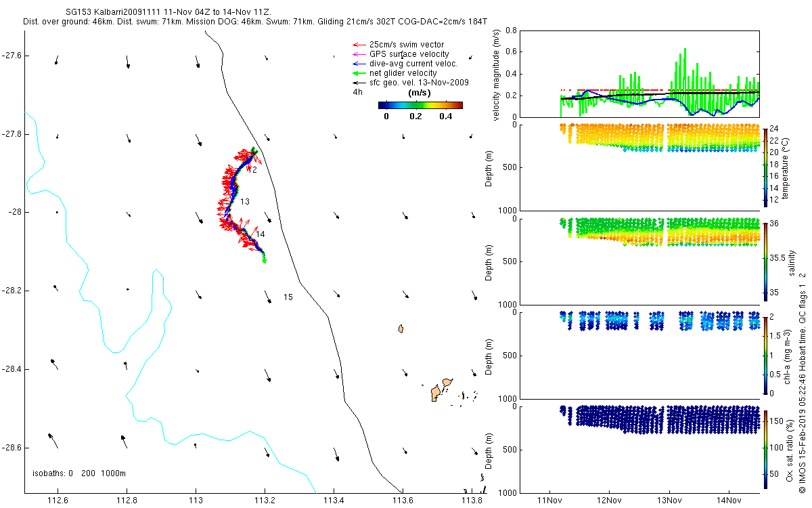
Task: Select the 'net glider velocity' legend label
Action: point(403,73)
